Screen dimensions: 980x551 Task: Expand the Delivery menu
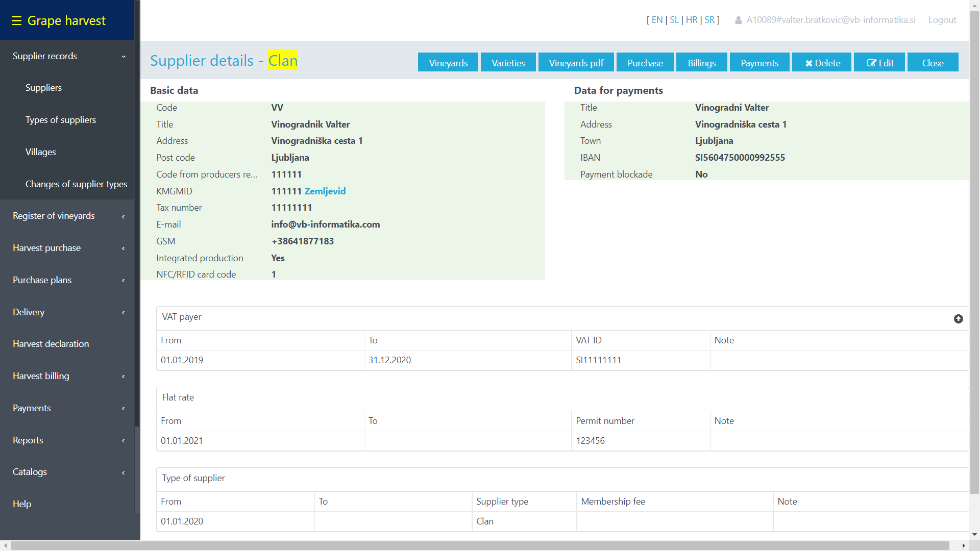(x=67, y=312)
